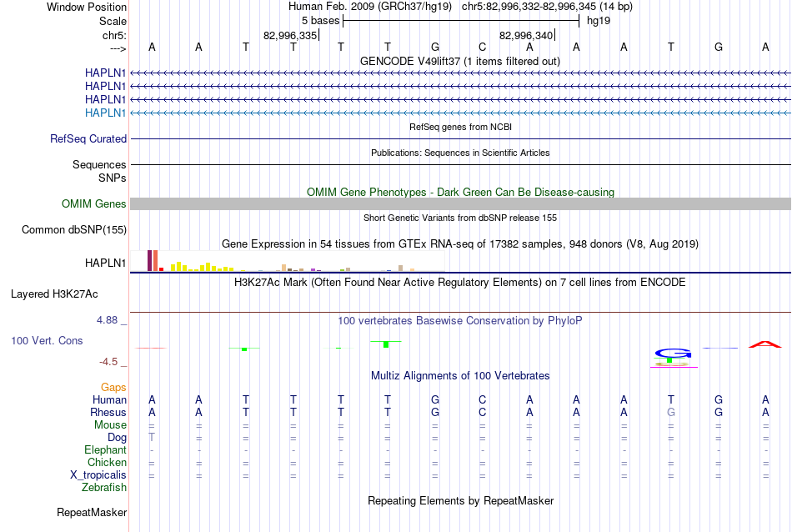Click the "RepeatMasker" track label
Image resolution: width=792 pixels, height=532 pixels.
click(92, 512)
